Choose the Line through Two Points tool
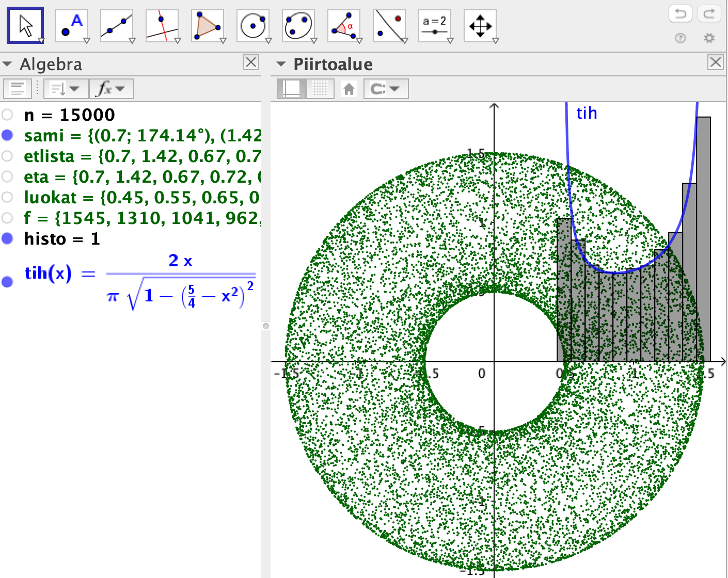The width and height of the screenshot is (728, 578). point(117,25)
